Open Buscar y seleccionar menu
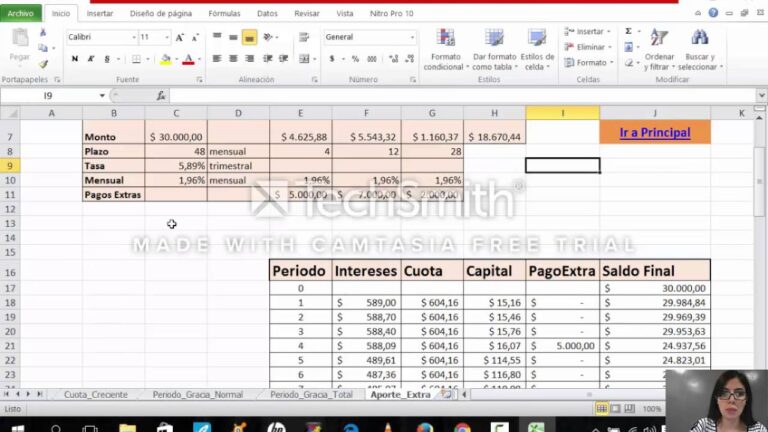768x432 pixels. tap(699, 49)
